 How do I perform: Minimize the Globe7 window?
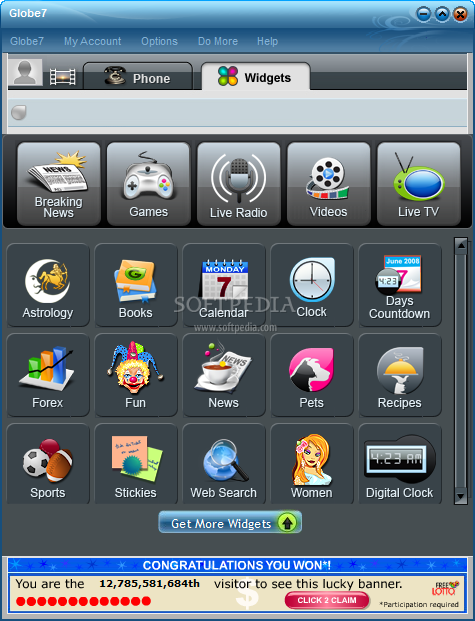pyautogui.click(x=423, y=15)
